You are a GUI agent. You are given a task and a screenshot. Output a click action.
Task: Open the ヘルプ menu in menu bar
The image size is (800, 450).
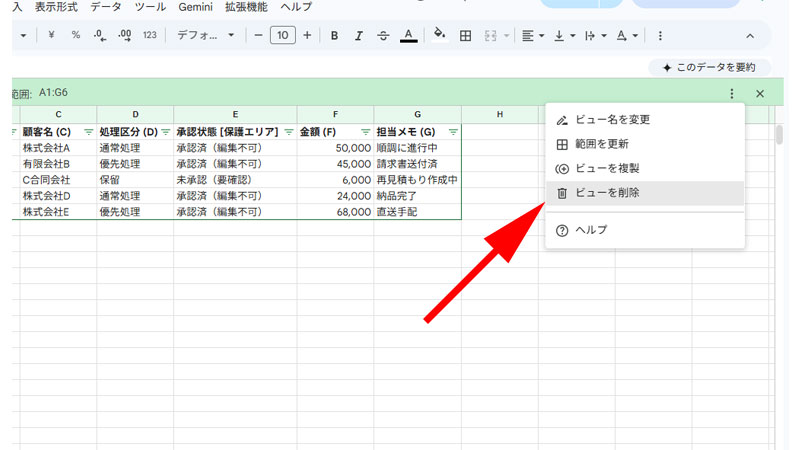pos(296,7)
